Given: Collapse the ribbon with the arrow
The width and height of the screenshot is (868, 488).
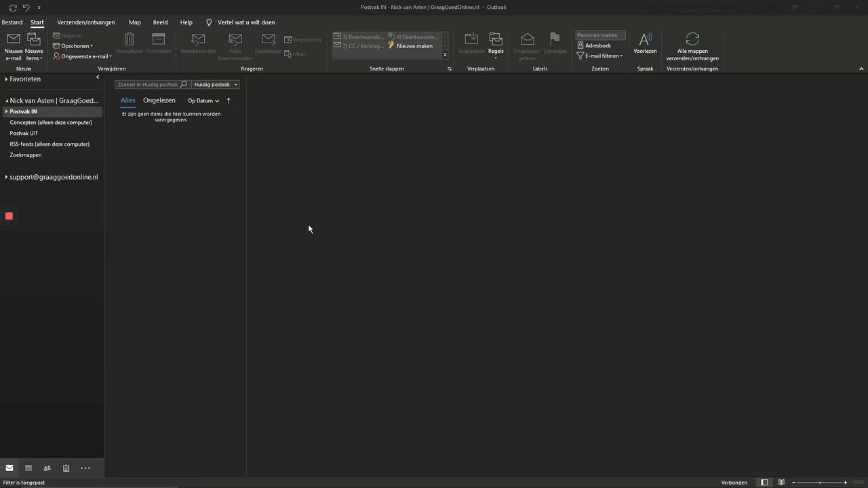Looking at the screenshot, I should [861, 69].
